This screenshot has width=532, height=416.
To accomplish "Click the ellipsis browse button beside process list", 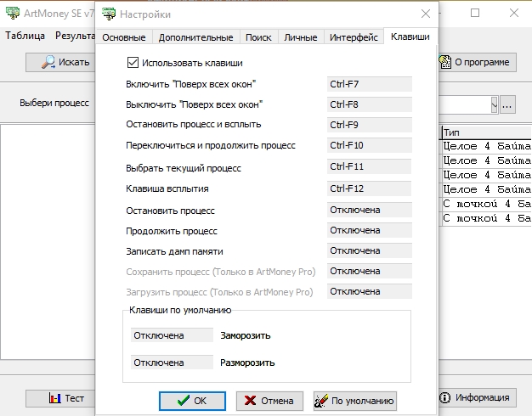I will pos(507,104).
